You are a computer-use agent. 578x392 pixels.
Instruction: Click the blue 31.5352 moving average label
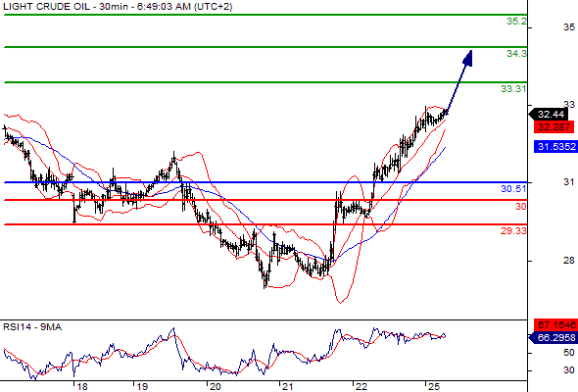click(555, 147)
